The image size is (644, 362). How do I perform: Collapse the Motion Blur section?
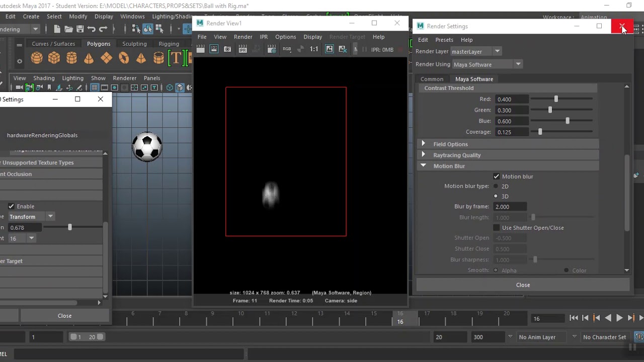point(423,165)
